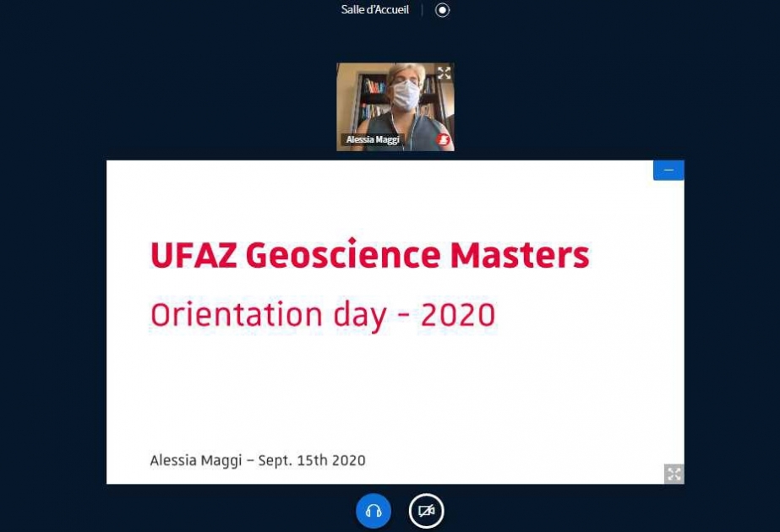Click the recording indicator icon
780x532 pixels.
pos(442,10)
